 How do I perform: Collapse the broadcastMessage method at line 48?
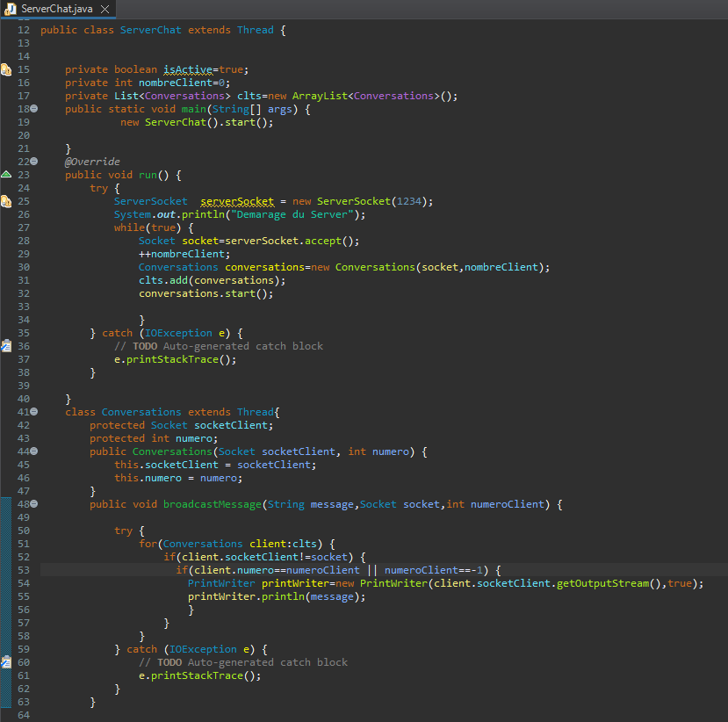coord(34,504)
